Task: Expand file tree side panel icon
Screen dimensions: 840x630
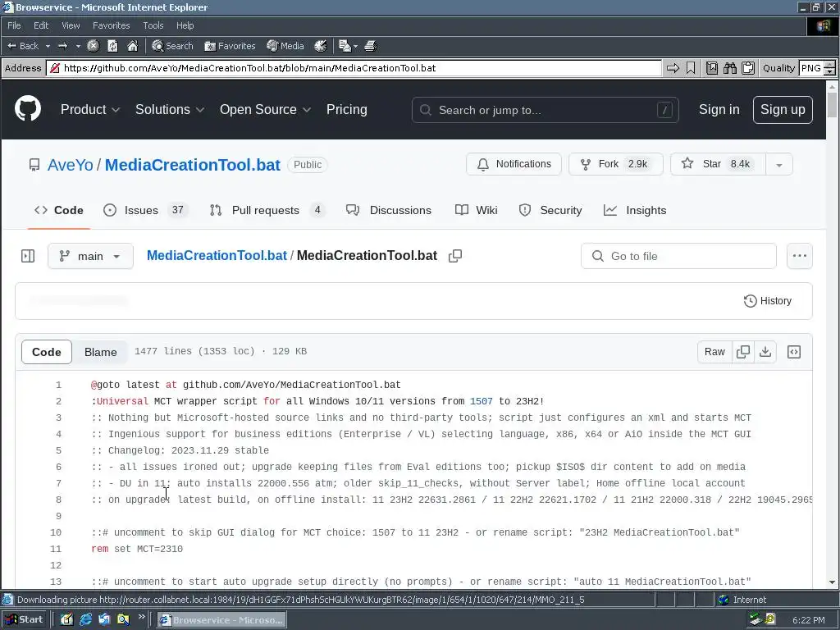Action: [28, 256]
